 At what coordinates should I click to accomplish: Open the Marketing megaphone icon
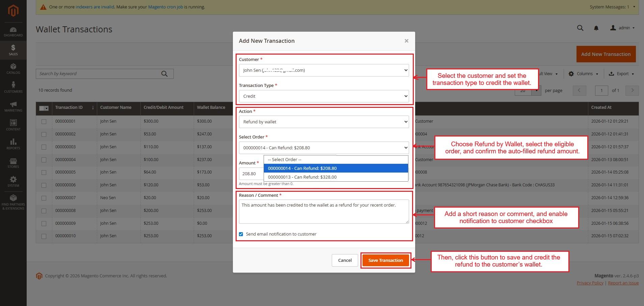click(13, 106)
